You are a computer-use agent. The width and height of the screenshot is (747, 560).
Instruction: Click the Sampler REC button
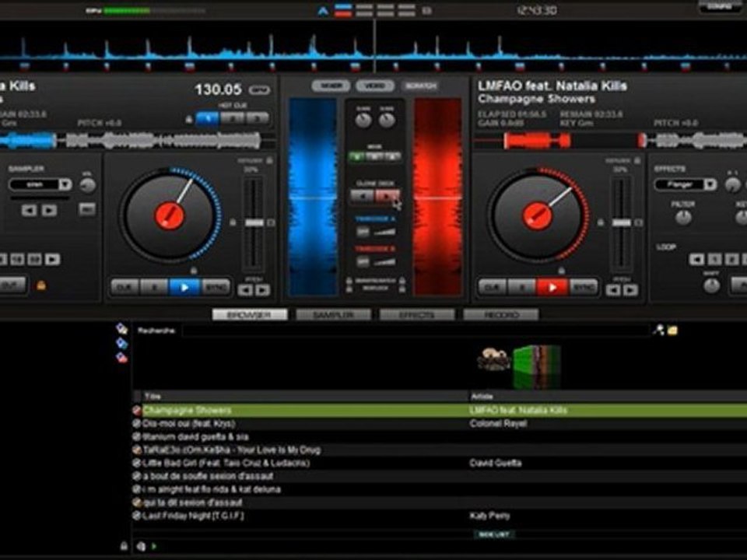(86, 208)
